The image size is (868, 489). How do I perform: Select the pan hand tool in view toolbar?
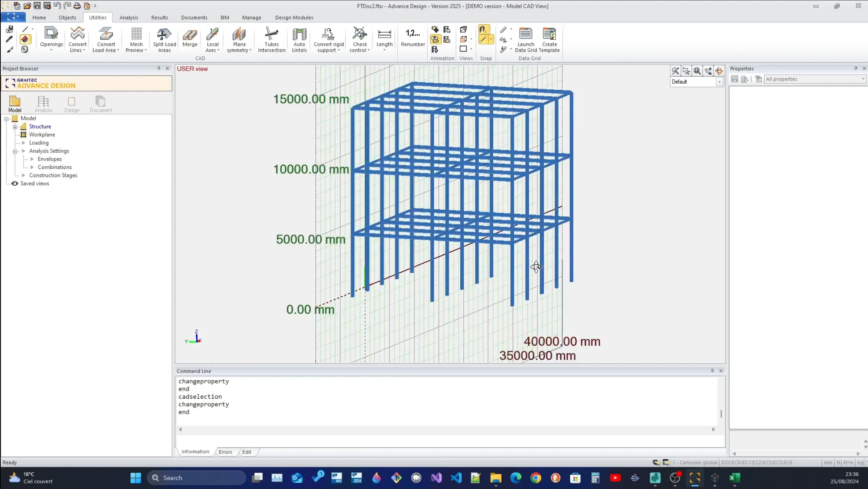708,70
